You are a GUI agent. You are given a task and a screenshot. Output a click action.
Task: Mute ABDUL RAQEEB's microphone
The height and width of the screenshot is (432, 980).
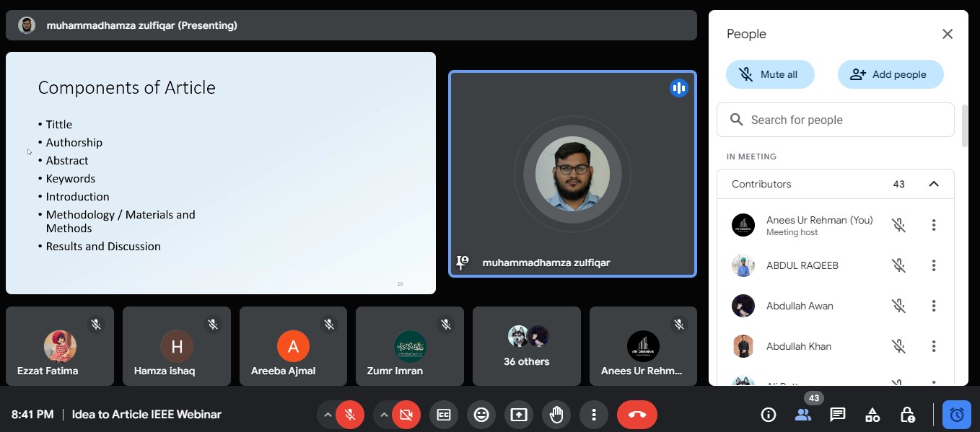[x=898, y=265]
